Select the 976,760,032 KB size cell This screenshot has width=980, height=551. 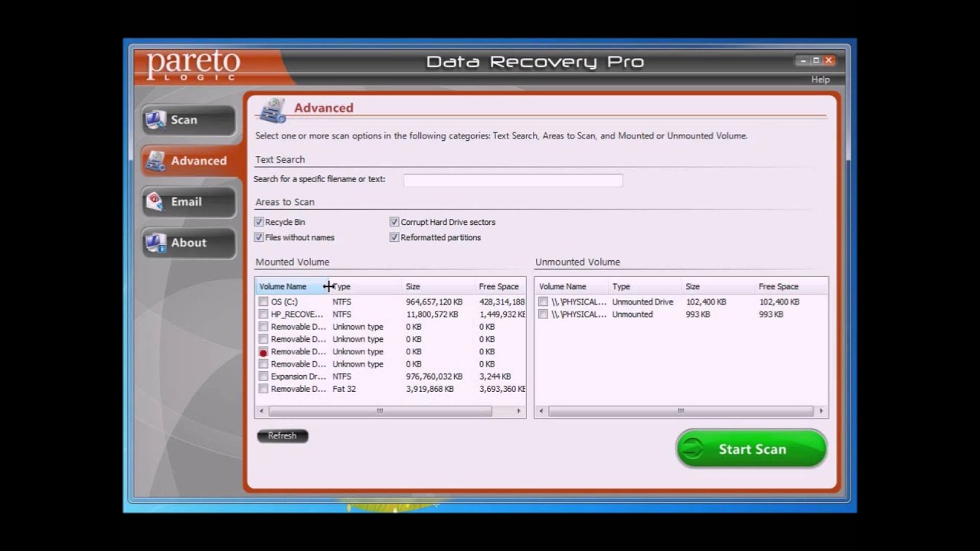(434, 377)
